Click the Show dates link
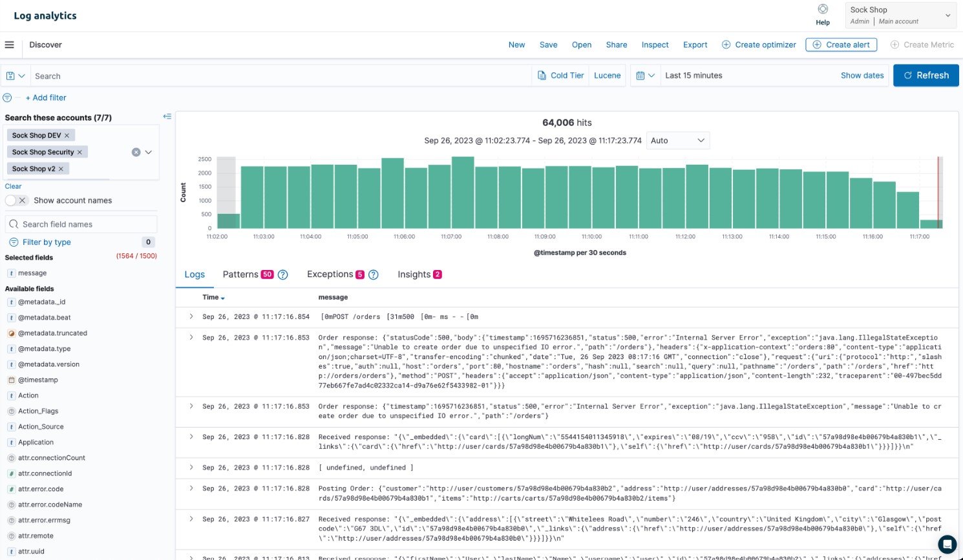Image resolution: width=963 pixels, height=560 pixels. pyautogui.click(x=862, y=75)
